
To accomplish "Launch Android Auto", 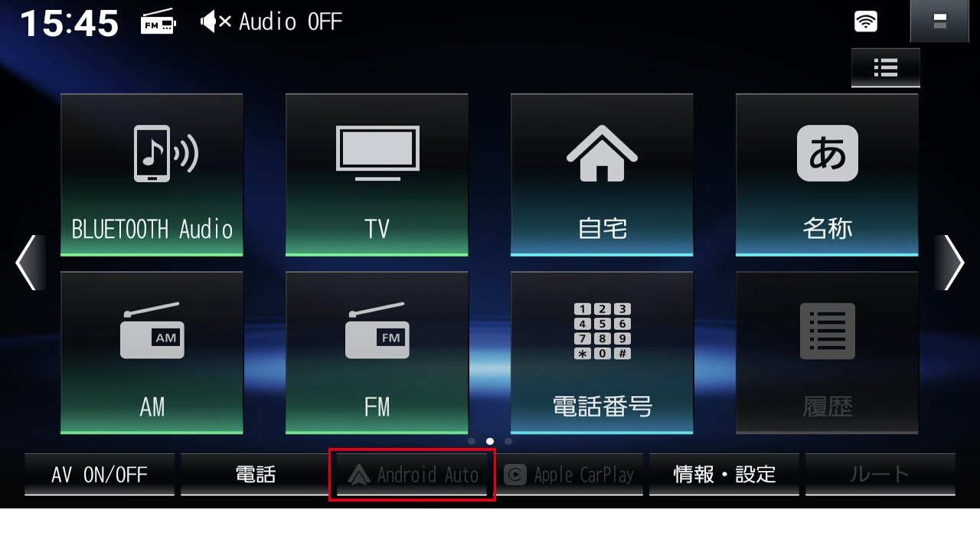I will point(413,475).
